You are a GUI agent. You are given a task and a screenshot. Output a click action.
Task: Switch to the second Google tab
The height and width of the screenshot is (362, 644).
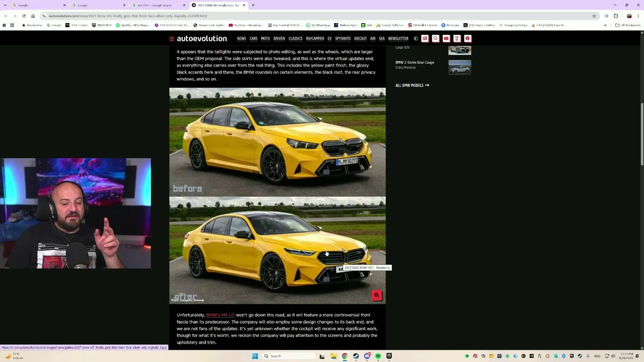pyautogui.click(x=98, y=6)
